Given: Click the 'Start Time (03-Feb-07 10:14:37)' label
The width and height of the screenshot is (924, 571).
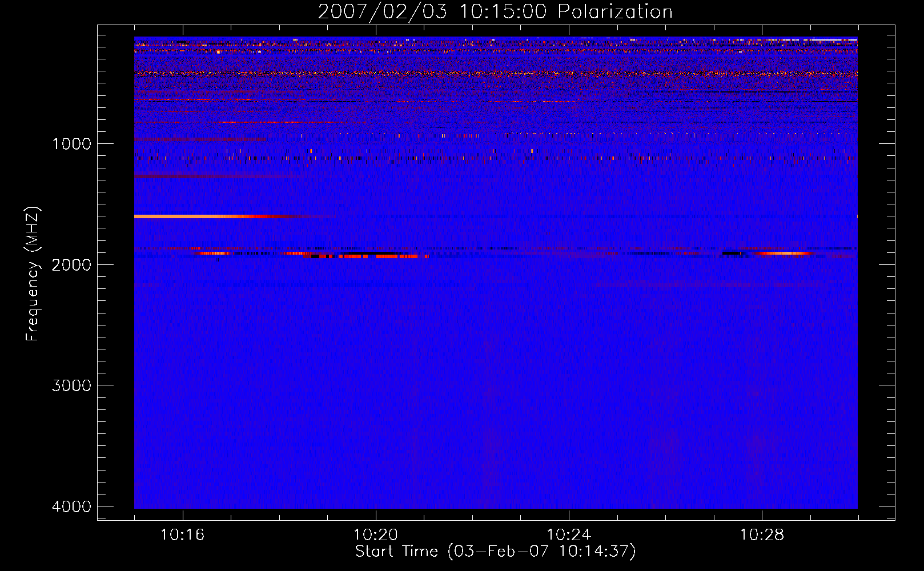Looking at the screenshot, I should (495, 552).
